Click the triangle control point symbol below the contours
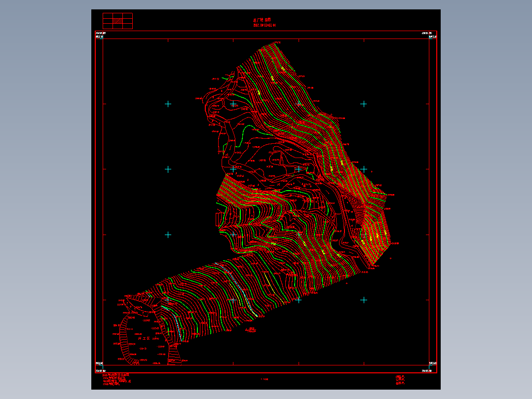Screen dimensions: 532x399 click(247, 329)
